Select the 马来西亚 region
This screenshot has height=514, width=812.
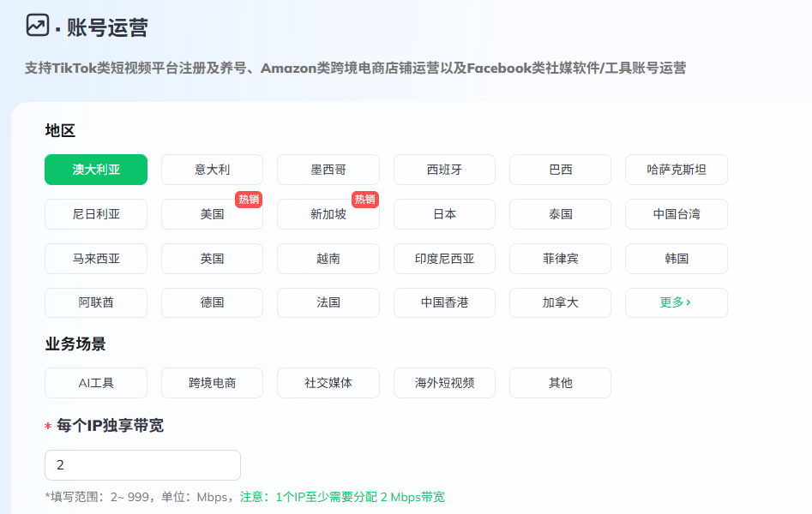pyautogui.click(x=96, y=259)
